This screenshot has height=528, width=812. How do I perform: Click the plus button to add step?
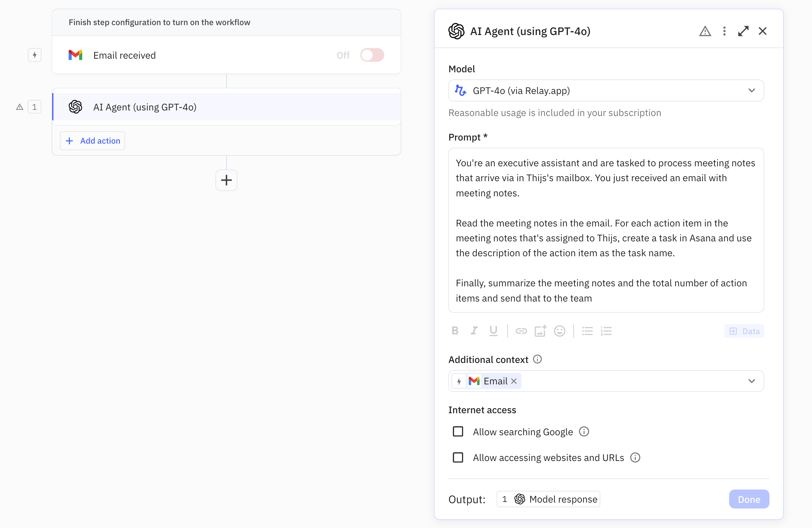coord(226,180)
